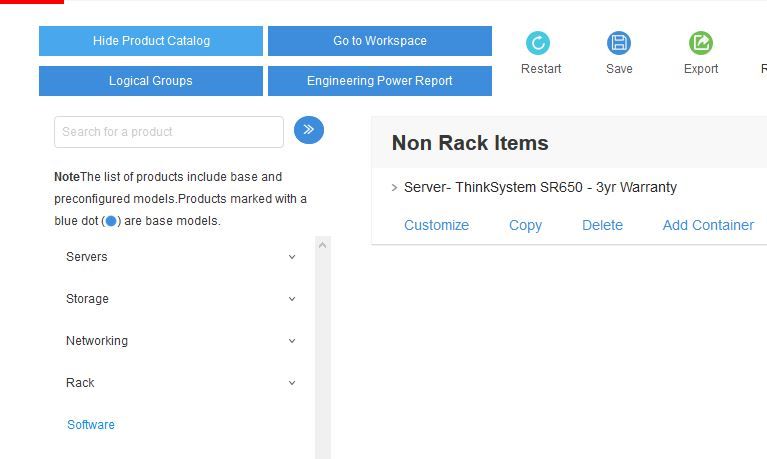Go to Workspace
Viewport: 767px width, 459px height.
click(380, 41)
